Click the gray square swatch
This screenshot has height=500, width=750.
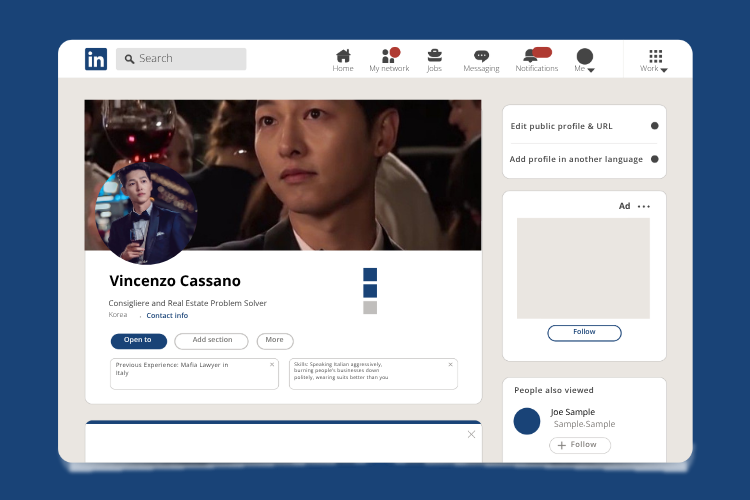click(x=370, y=307)
